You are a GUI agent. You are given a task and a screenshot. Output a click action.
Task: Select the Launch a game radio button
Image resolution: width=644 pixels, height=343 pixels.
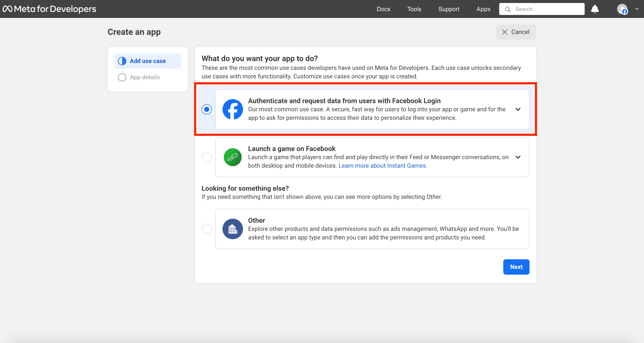click(206, 157)
